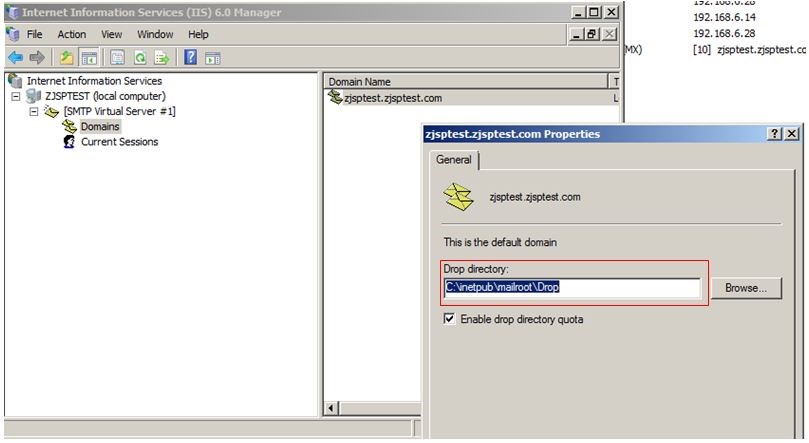Select the General tab in Properties

pyautogui.click(x=454, y=160)
